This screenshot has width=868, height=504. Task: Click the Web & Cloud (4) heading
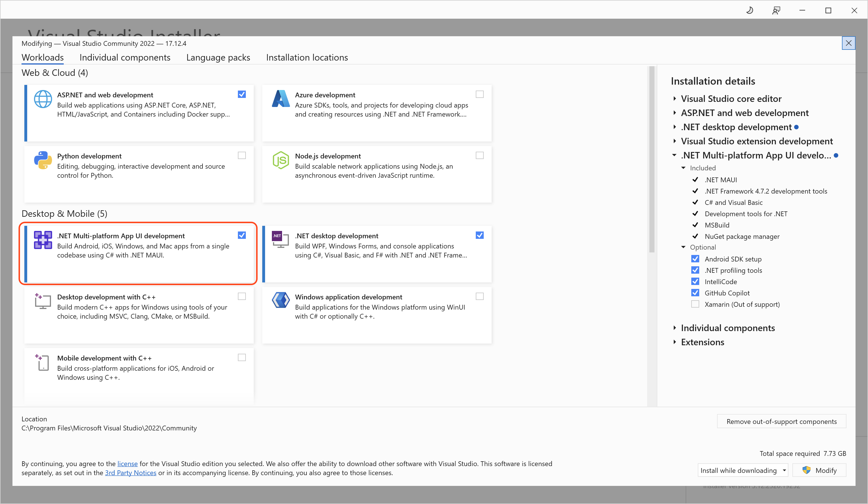point(55,73)
